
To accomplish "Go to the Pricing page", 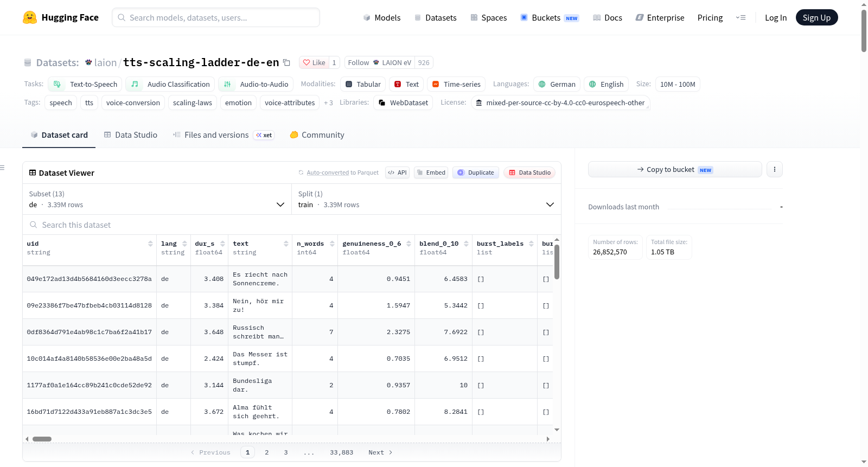I will coord(710,17).
